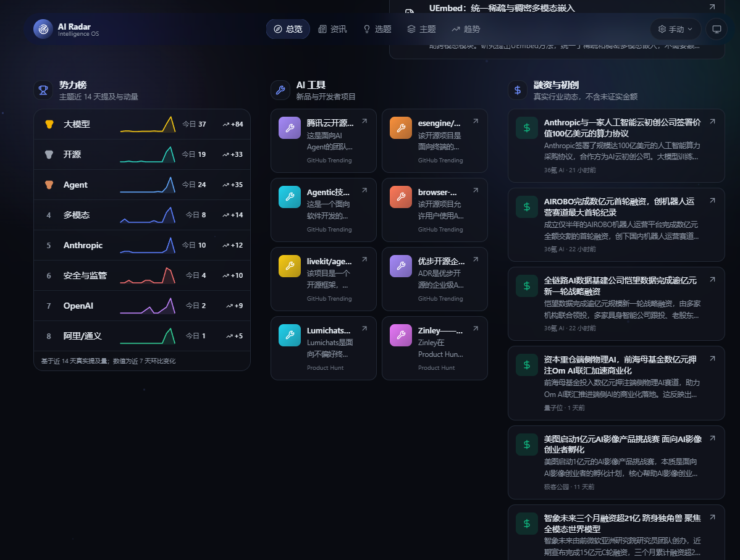Screen dimensions: 740x560
Task: Open external arrow on Zinley card
Action: tap(476, 328)
